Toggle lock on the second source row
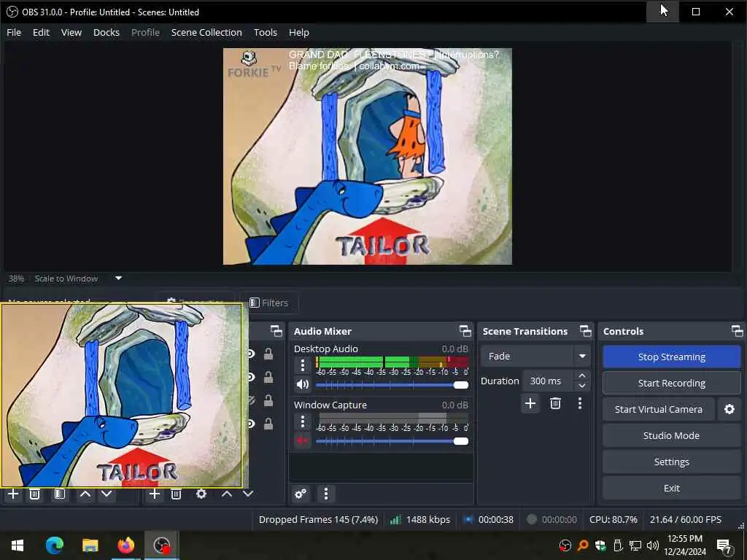 click(268, 377)
